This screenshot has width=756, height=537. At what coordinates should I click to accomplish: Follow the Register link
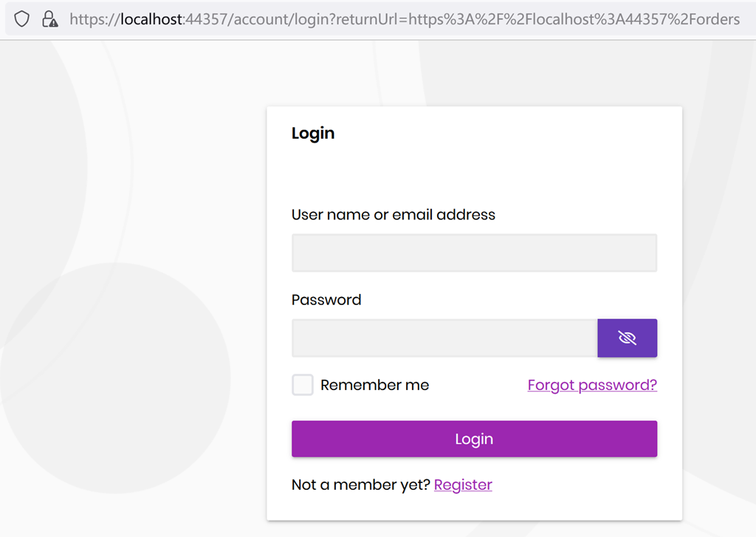pyautogui.click(x=463, y=485)
